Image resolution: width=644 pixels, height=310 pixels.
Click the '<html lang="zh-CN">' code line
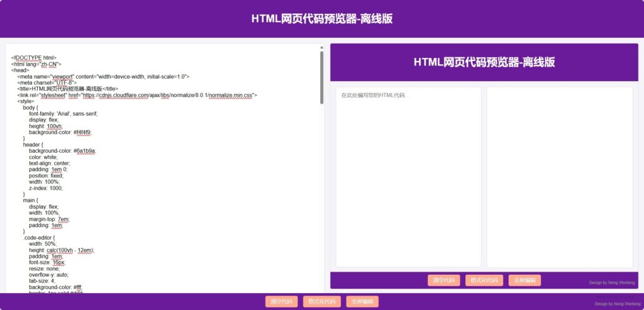click(36, 64)
